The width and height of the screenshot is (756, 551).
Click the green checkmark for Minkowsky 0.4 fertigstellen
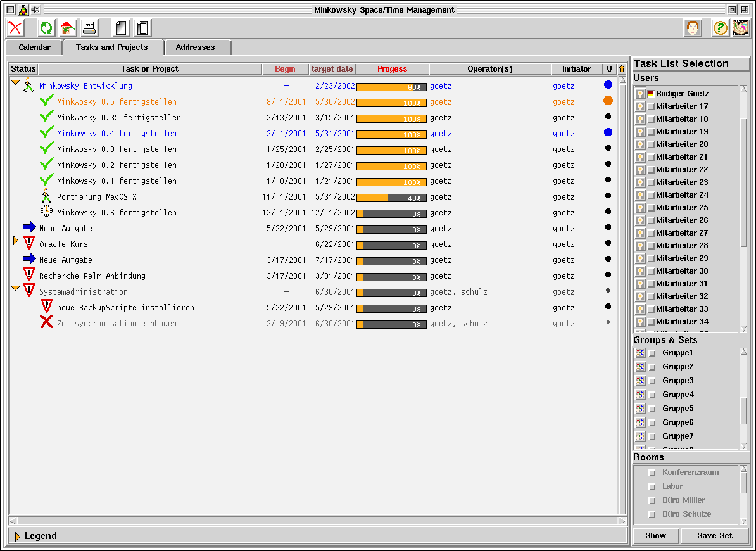tap(46, 133)
